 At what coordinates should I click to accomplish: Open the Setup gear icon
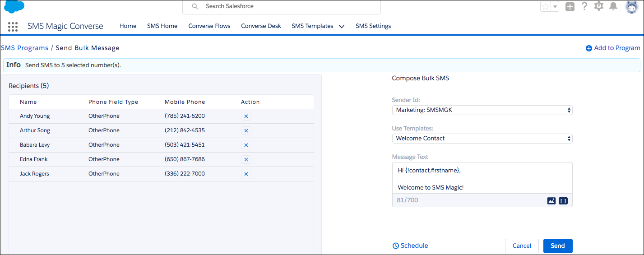click(599, 6)
